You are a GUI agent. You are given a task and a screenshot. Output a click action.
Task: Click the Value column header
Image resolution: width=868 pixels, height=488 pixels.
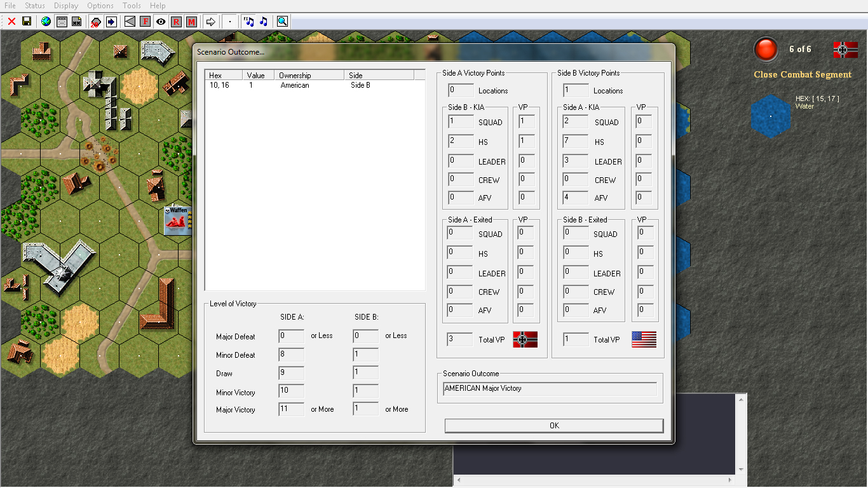tap(259, 76)
